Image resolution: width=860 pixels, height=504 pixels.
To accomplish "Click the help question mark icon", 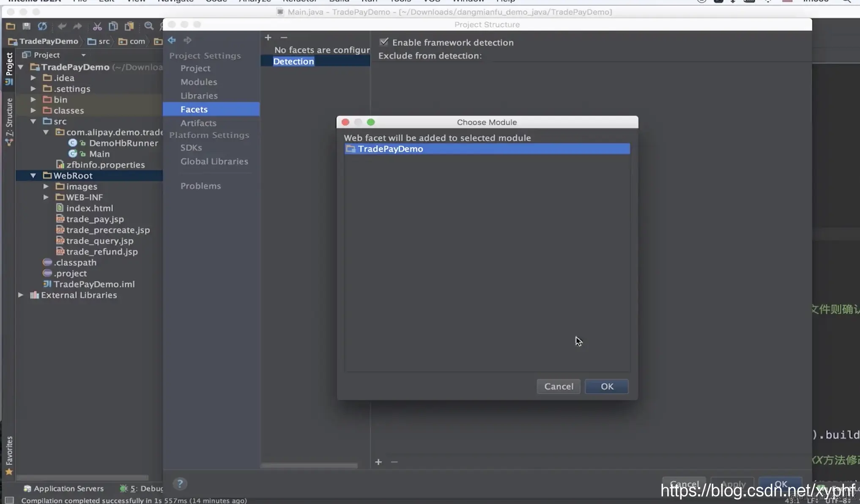I will [180, 483].
